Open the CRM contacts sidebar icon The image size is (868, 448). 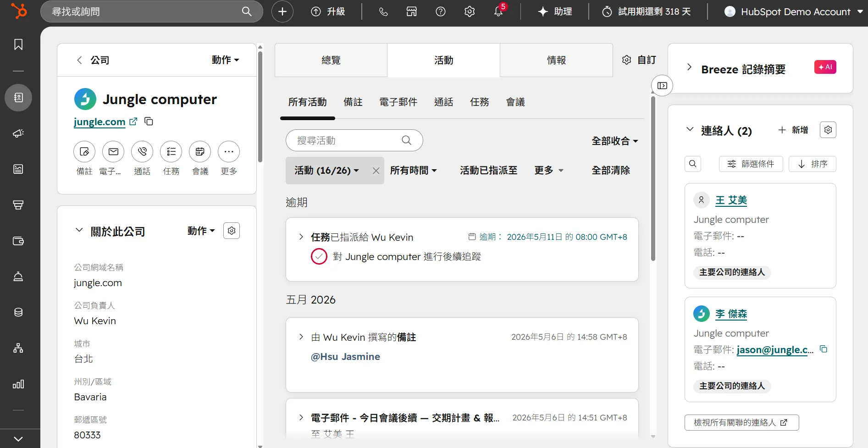click(18, 97)
